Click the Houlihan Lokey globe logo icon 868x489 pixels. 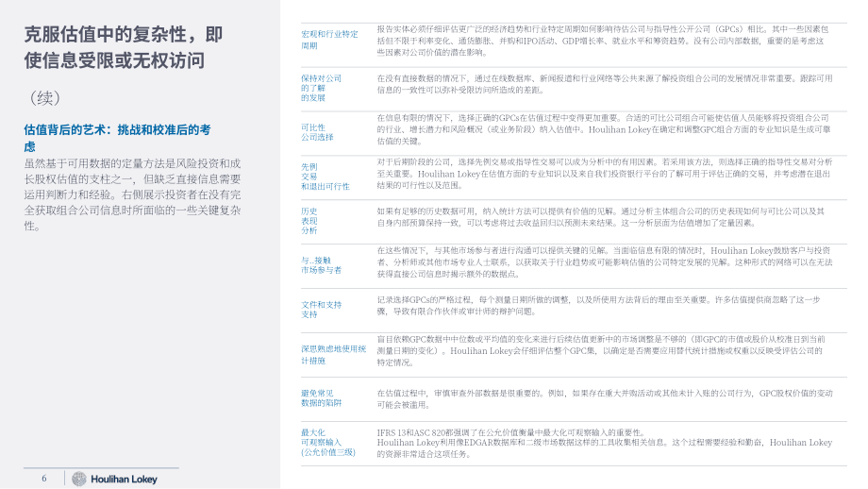(x=79, y=479)
